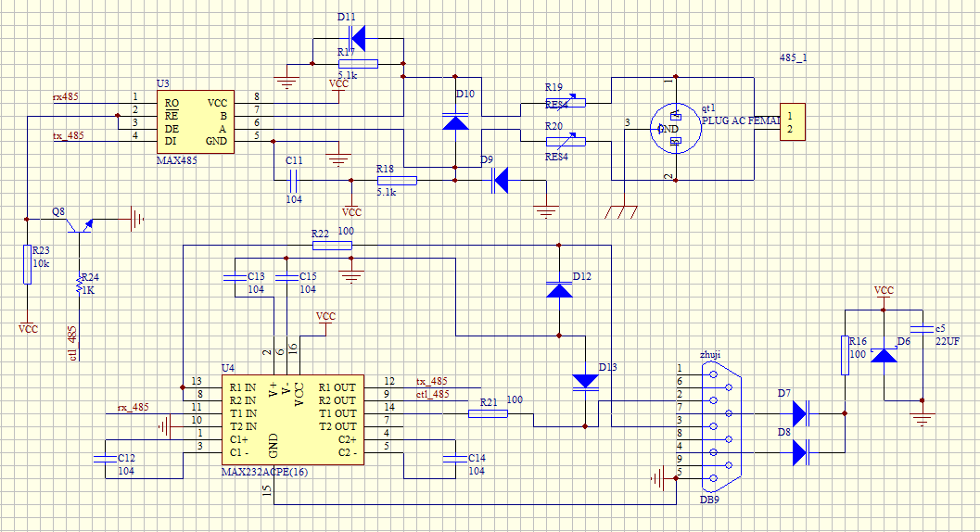Click zigzag resistor R24 symbol
The height and width of the screenshot is (532, 980).
click(79, 284)
